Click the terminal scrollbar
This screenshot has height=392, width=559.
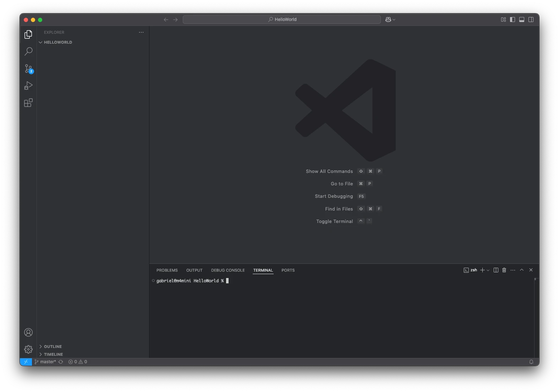(536, 316)
